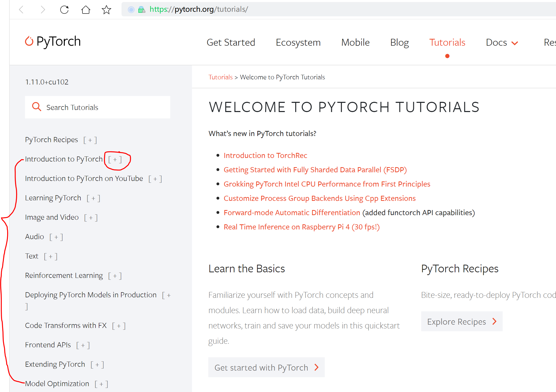
Task: Click the browser back arrow
Action: [21, 10]
